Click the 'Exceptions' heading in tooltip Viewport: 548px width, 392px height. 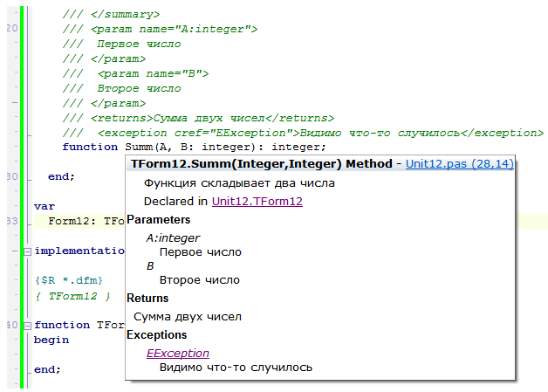pos(156,335)
